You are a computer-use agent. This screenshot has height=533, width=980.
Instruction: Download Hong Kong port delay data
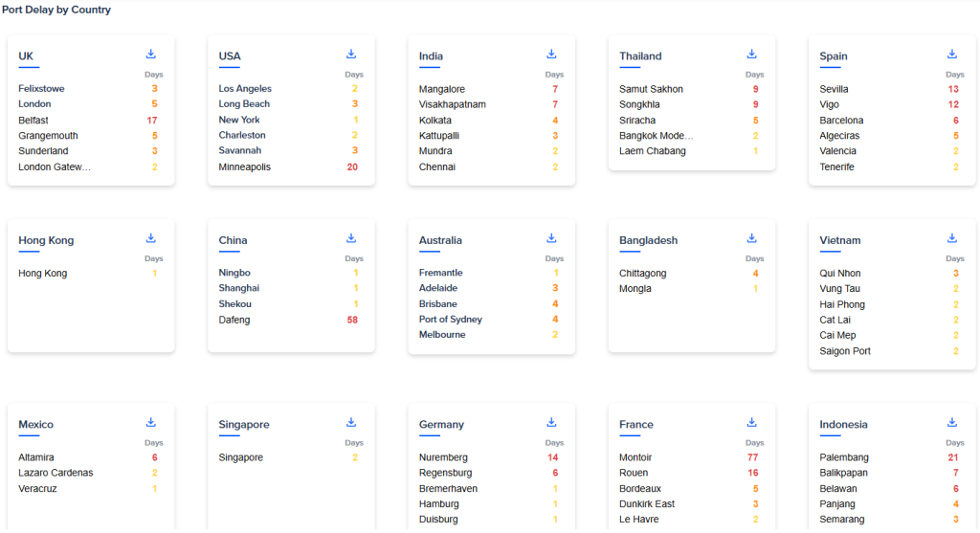(x=151, y=238)
